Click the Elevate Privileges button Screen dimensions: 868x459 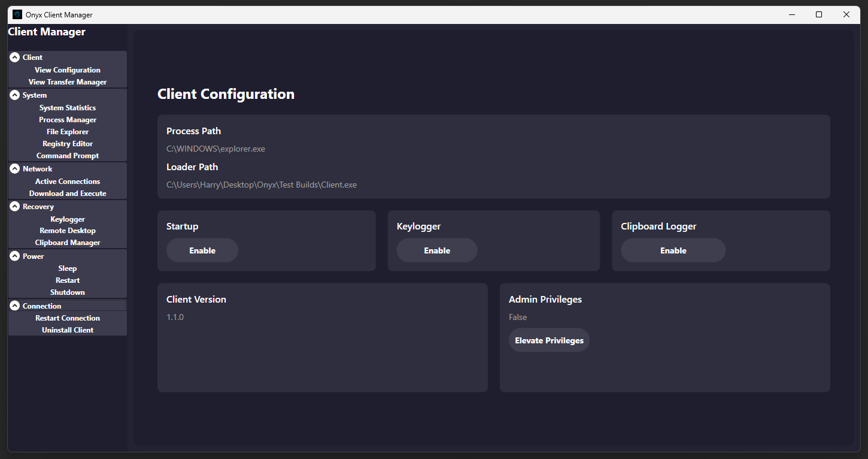point(549,340)
